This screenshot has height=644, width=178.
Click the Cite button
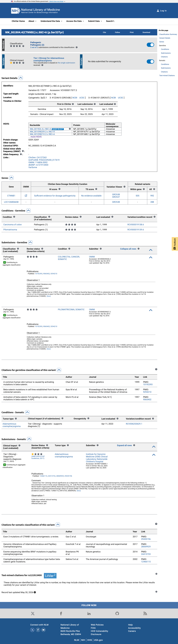[104, 33]
